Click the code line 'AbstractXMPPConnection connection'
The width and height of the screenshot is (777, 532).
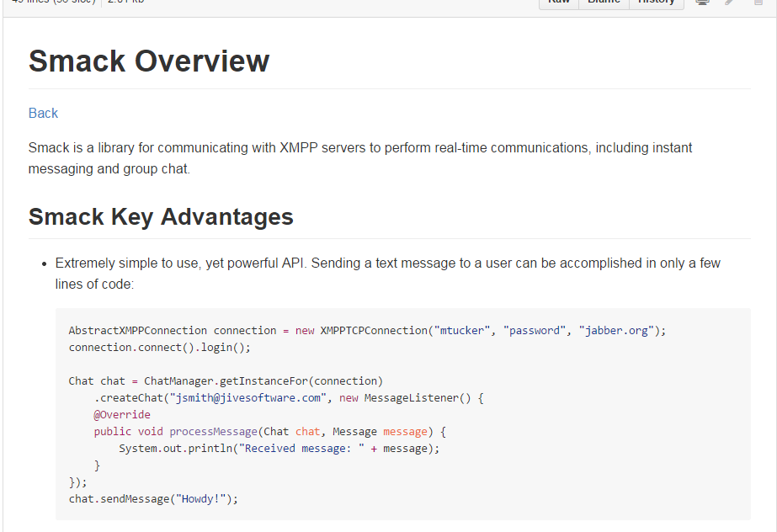[367, 330]
